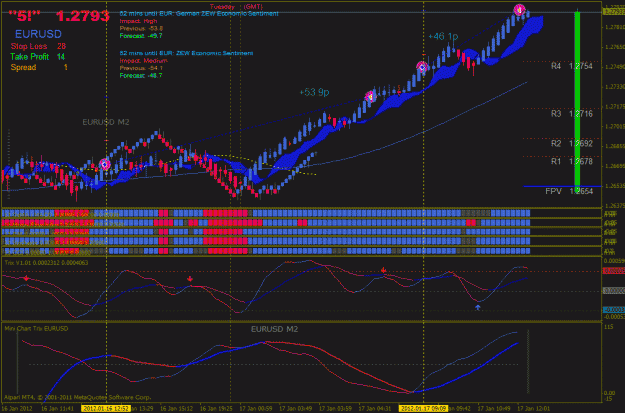Click the Stop Loss 28 label
Viewport: 625px width, 413px height.
(38, 46)
